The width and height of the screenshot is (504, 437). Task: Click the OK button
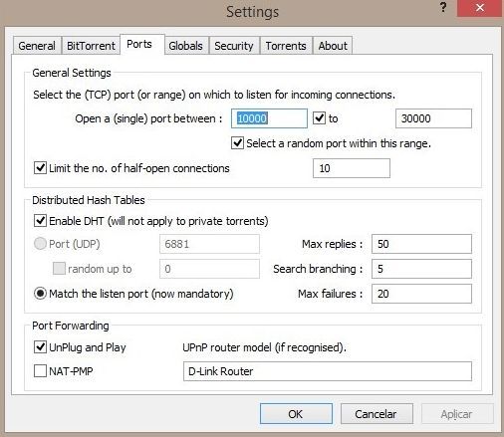click(x=296, y=414)
